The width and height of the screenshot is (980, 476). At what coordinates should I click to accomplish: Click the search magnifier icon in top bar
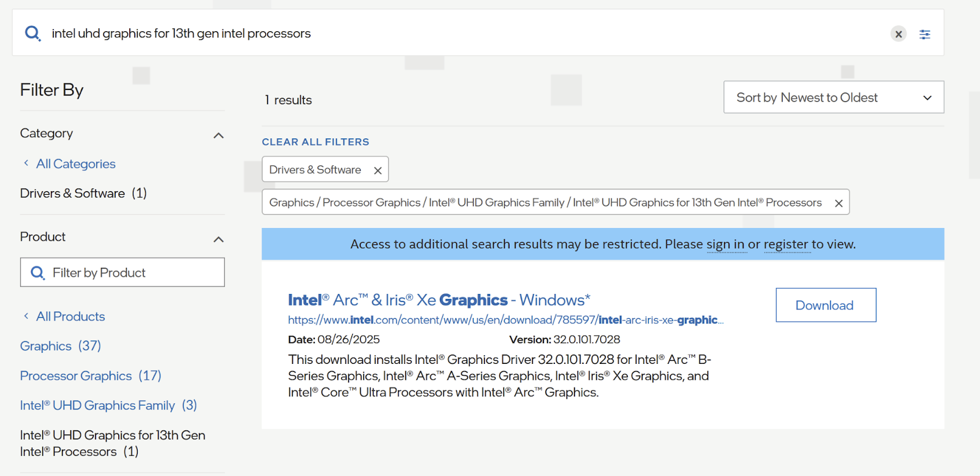coord(32,33)
